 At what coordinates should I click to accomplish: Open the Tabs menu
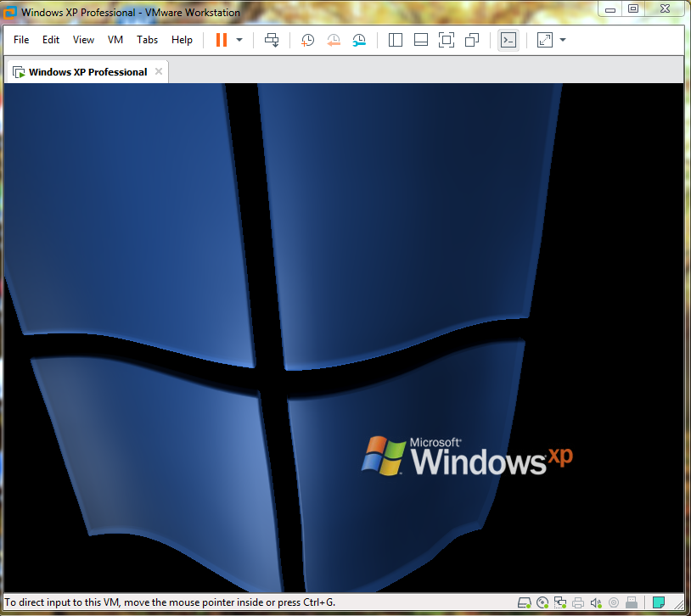tap(147, 40)
